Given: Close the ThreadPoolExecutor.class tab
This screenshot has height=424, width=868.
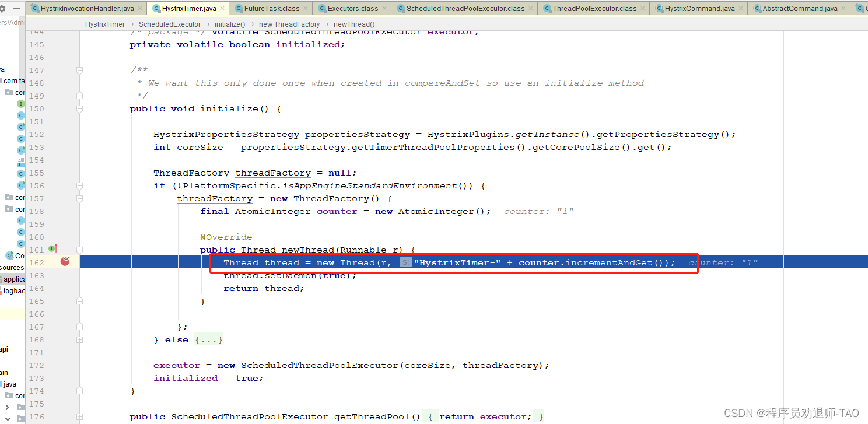Looking at the screenshot, I should pos(643,9).
